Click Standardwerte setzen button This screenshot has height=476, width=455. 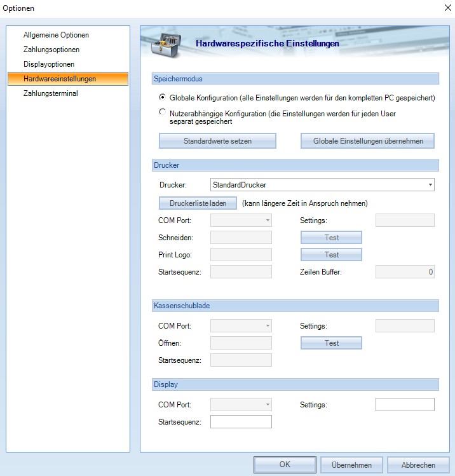click(x=217, y=140)
